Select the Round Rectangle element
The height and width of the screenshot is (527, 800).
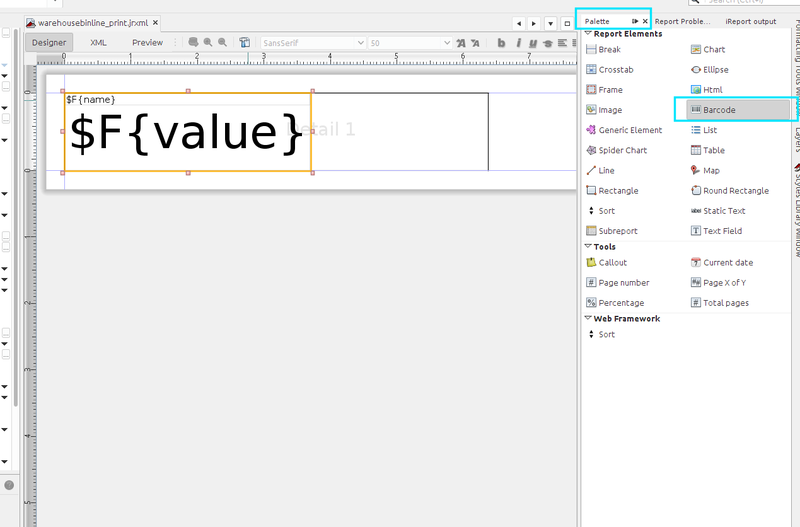tap(735, 191)
